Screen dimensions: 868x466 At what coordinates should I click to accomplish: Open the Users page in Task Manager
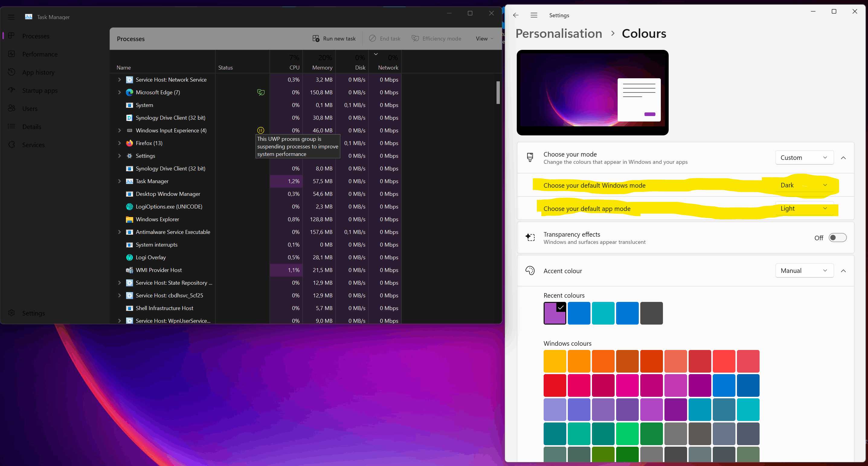pos(30,108)
